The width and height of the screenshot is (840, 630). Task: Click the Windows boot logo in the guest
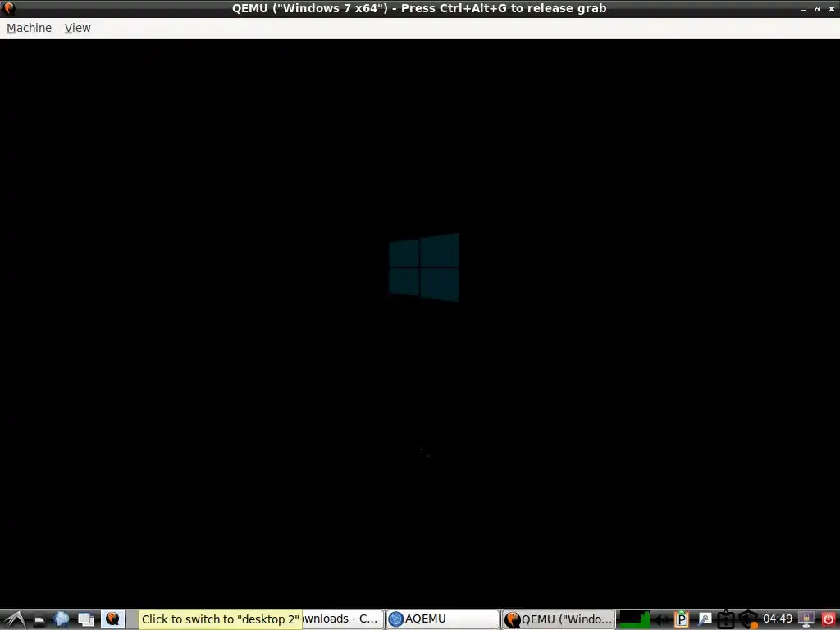(x=424, y=267)
